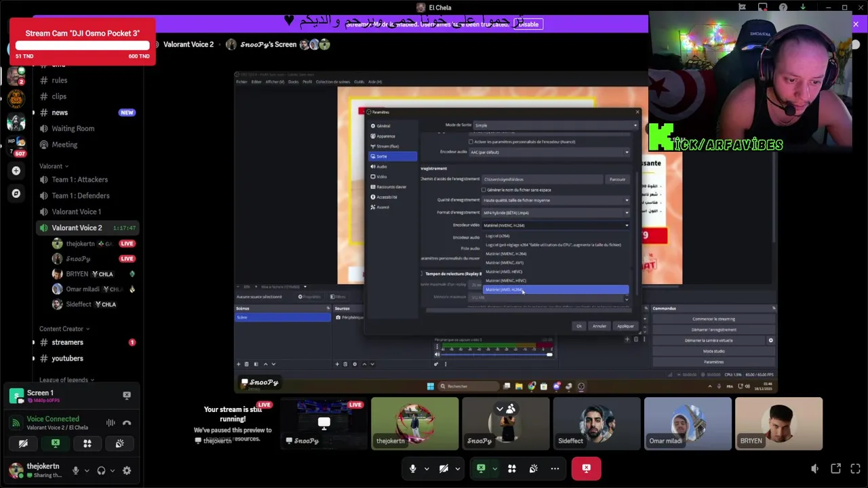Select thejokertn participant tile
Viewport: 868px width, 488px height.
415,424
